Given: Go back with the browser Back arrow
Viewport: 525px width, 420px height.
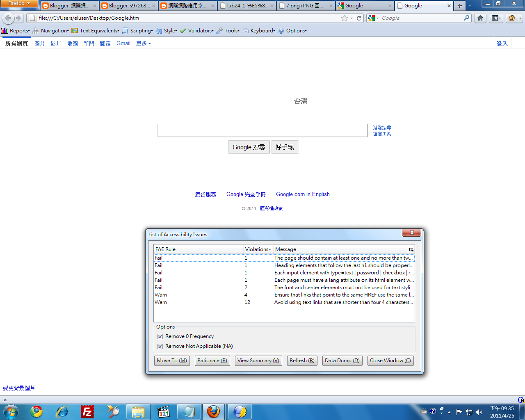Looking at the screenshot, I should pyautogui.click(x=8, y=18).
